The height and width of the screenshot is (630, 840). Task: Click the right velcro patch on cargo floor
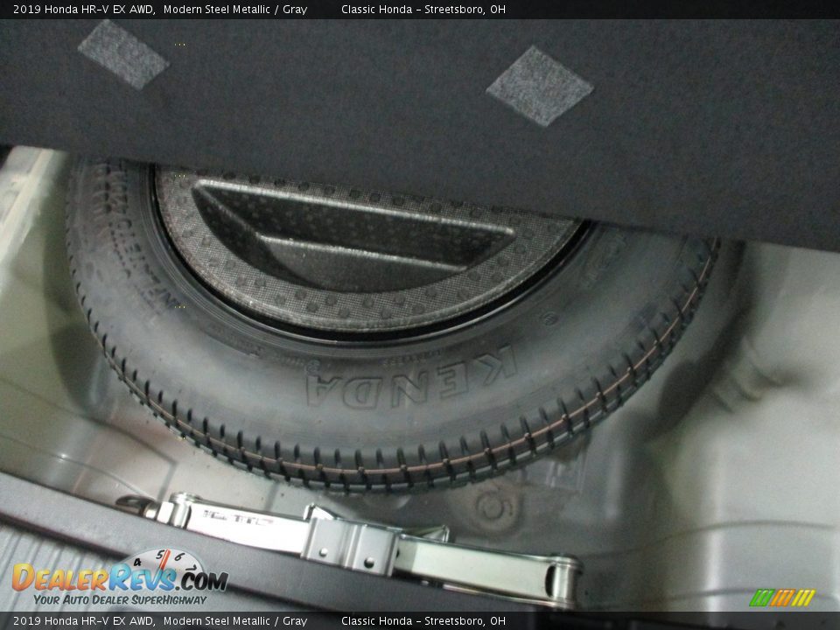[540, 86]
